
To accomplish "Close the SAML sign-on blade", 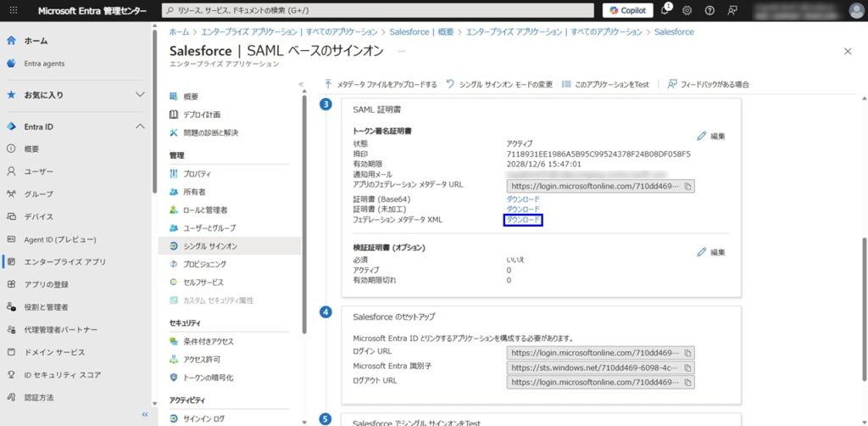I will [x=848, y=51].
